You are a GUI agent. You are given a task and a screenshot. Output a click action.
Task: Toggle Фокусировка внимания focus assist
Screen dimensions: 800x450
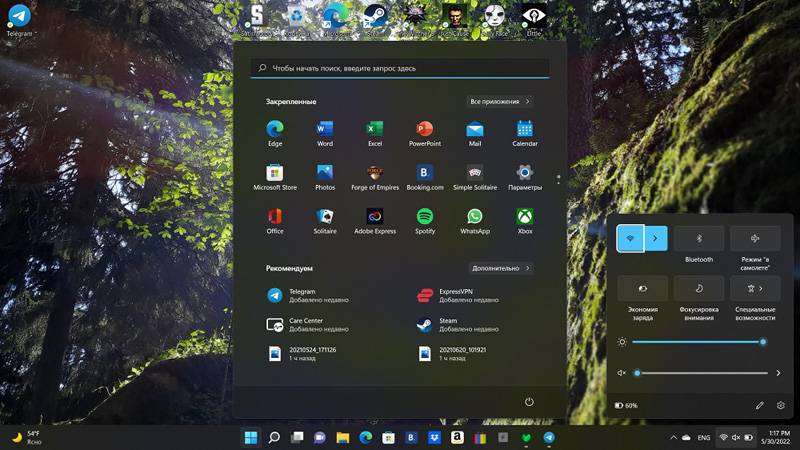click(x=698, y=288)
